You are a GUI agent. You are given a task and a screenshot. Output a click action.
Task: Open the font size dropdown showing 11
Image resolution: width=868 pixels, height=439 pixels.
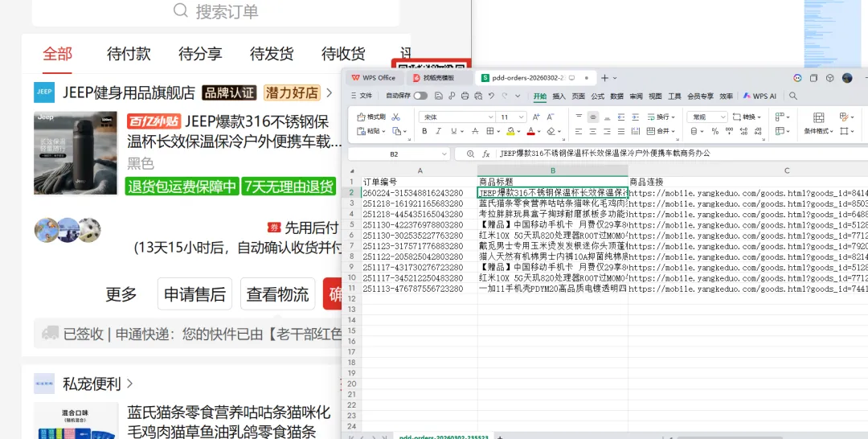522,117
